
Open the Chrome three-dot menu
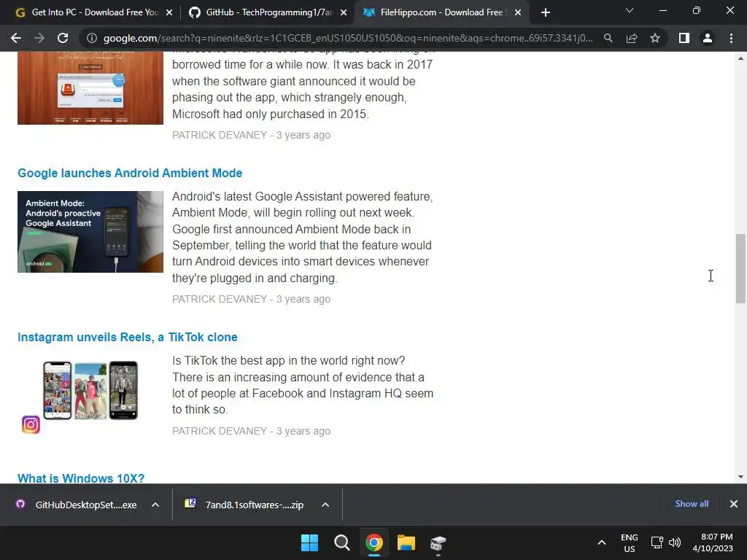(731, 38)
